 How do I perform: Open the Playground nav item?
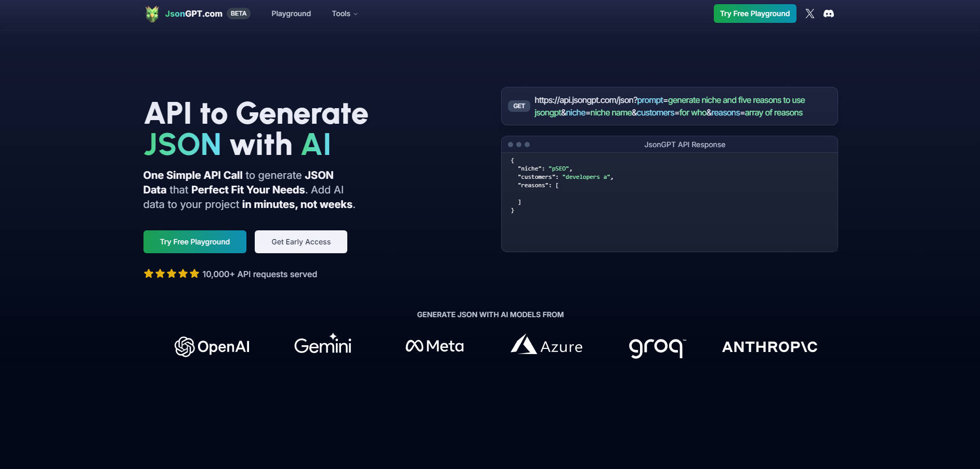point(291,14)
